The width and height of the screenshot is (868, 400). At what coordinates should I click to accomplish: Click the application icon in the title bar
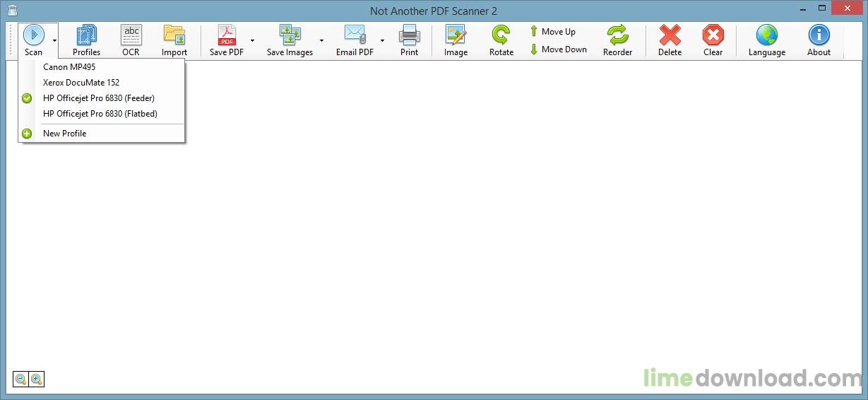12,10
